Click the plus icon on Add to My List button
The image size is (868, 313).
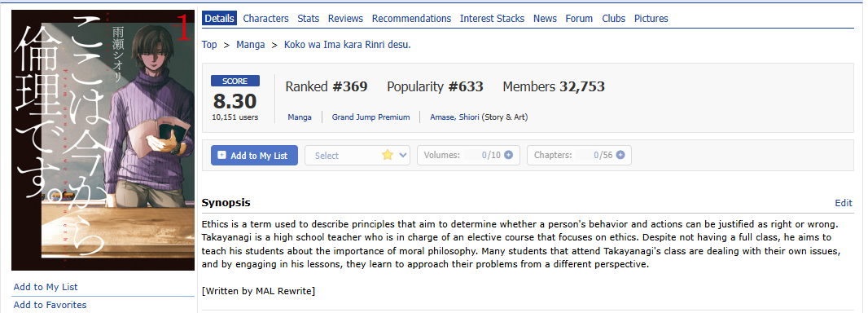pyautogui.click(x=222, y=156)
